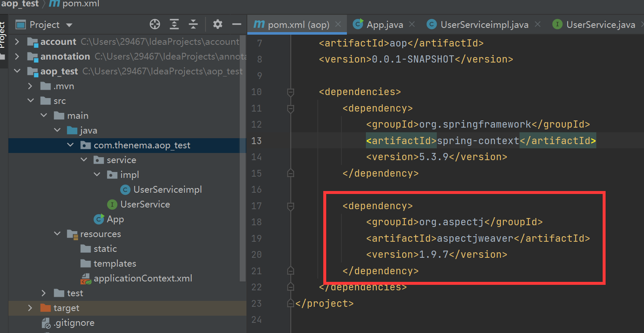Open Project panel settings gear
Screen dimensions: 644x333
[x=218, y=24]
